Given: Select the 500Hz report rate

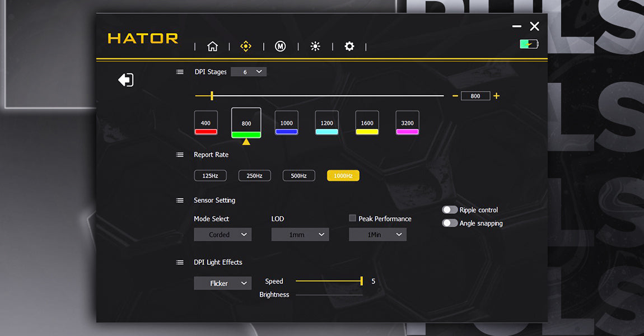Looking at the screenshot, I should coord(298,176).
